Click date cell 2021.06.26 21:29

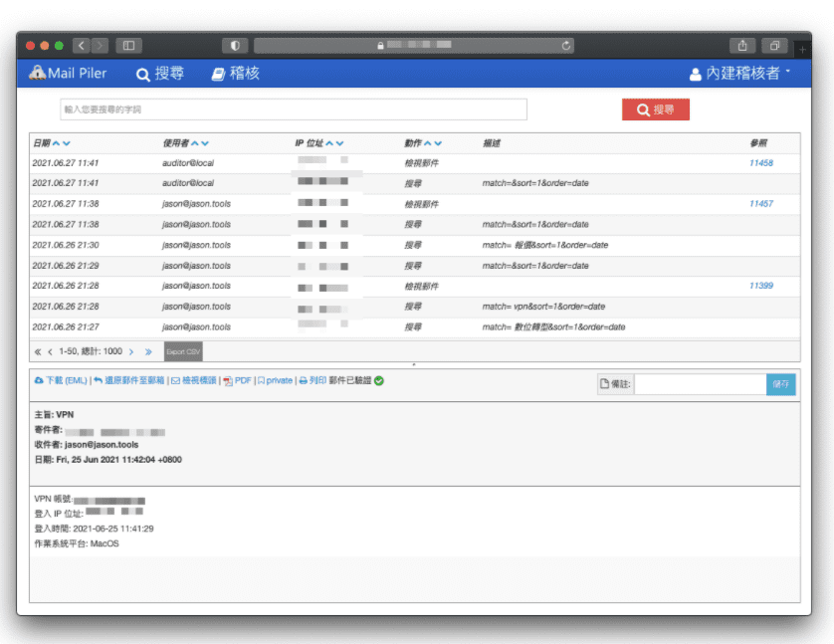click(x=66, y=266)
